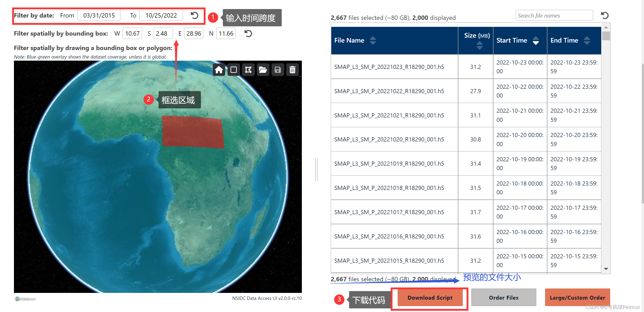The height and width of the screenshot is (312, 644).
Task: Select the SMAP_L3_SM_P_20221023 file row
Action: pyautogui.click(x=389, y=67)
